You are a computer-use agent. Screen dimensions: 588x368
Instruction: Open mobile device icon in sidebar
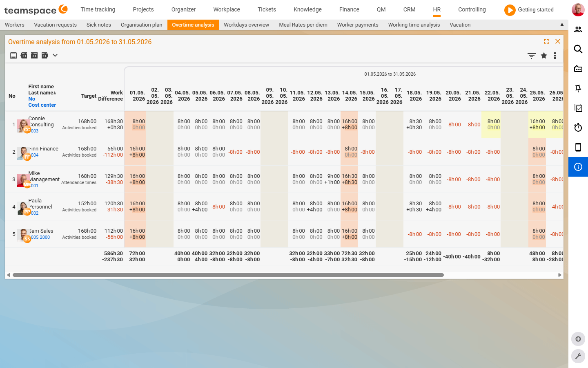(578, 147)
